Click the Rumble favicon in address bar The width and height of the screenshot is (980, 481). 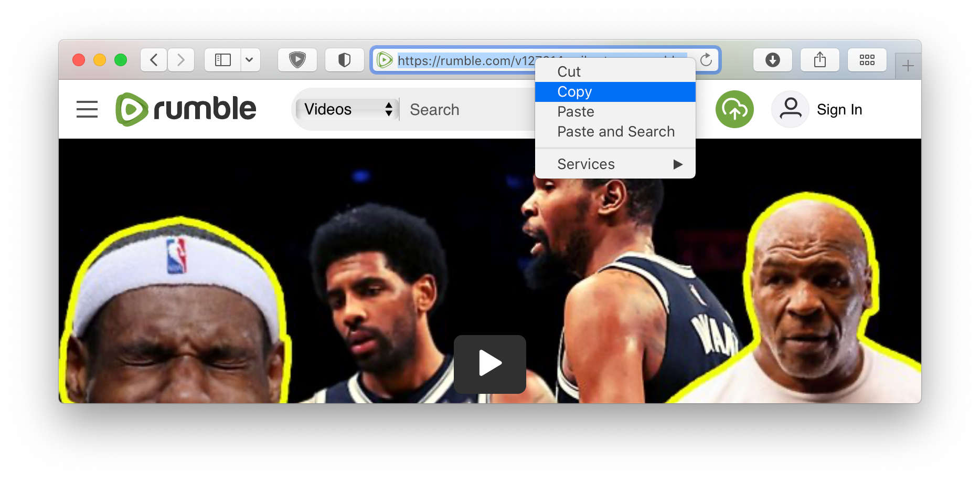[385, 60]
